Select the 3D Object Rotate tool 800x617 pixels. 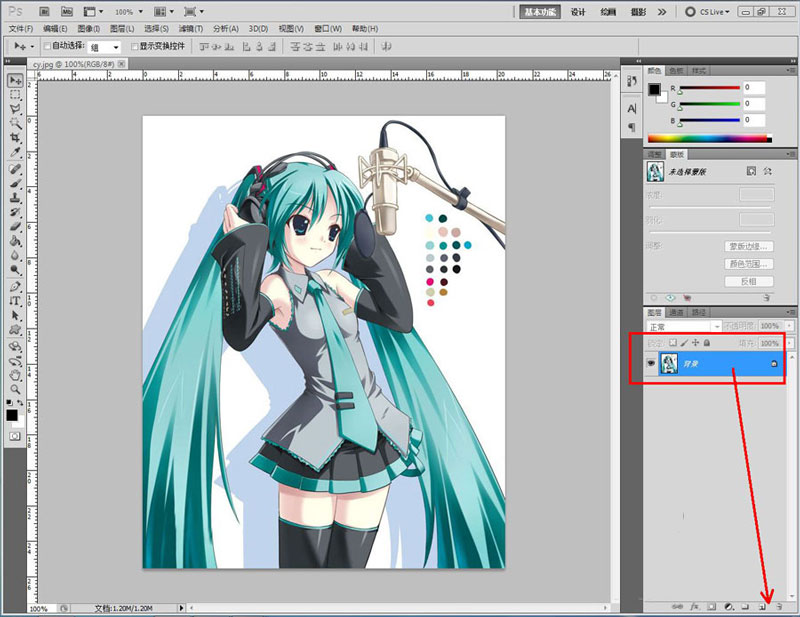[x=15, y=347]
